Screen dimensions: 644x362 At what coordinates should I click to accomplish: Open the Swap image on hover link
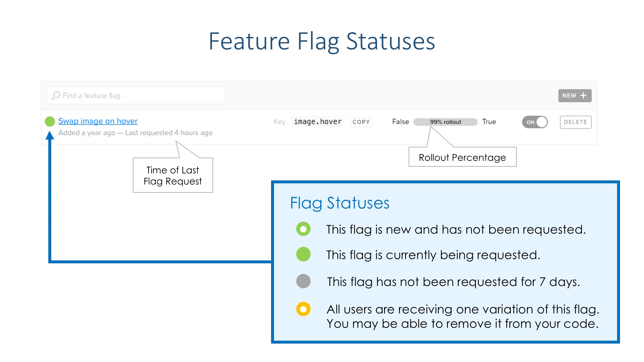click(x=98, y=121)
